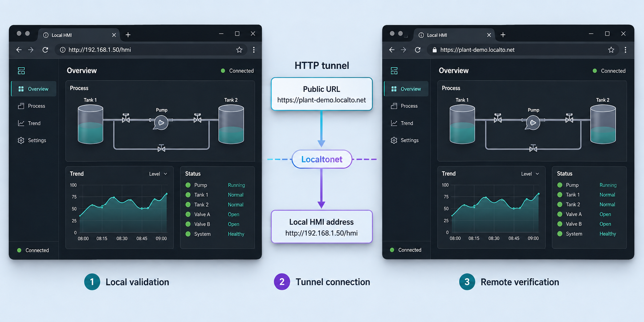Select Tank 2 graphic in left window
The image size is (644, 322).
click(x=231, y=124)
